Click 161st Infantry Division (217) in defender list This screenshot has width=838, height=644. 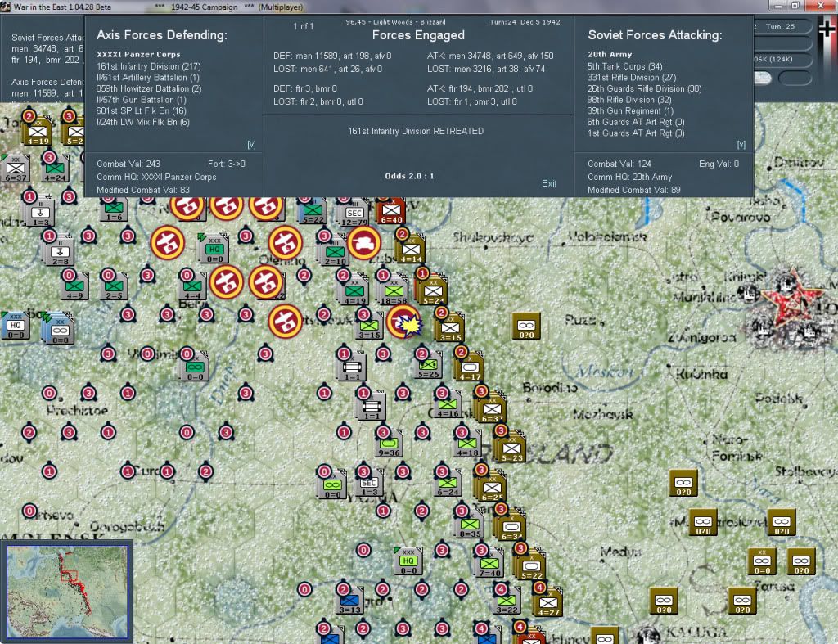tap(149, 66)
